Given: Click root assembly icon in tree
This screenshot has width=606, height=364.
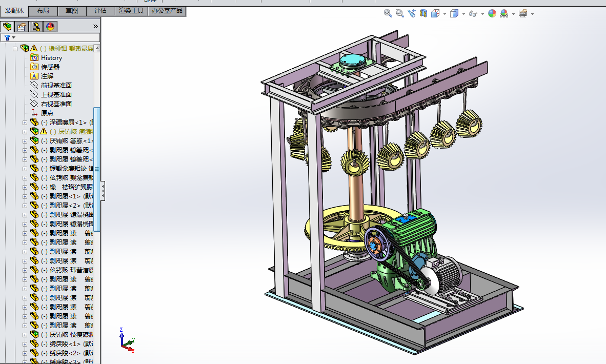Looking at the screenshot, I should pyautogui.click(x=25, y=48).
